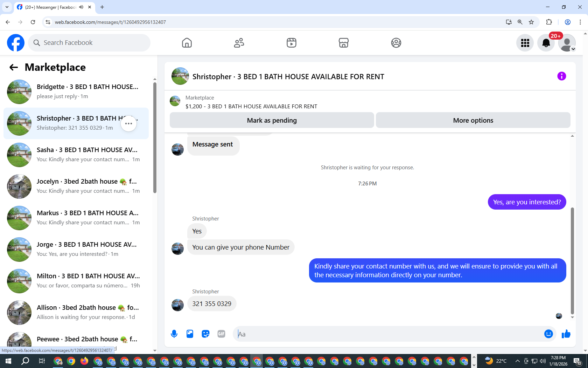The height and width of the screenshot is (368, 588).
Task: Open the Extensions puzzle icon
Action: (x=549, y=22)
